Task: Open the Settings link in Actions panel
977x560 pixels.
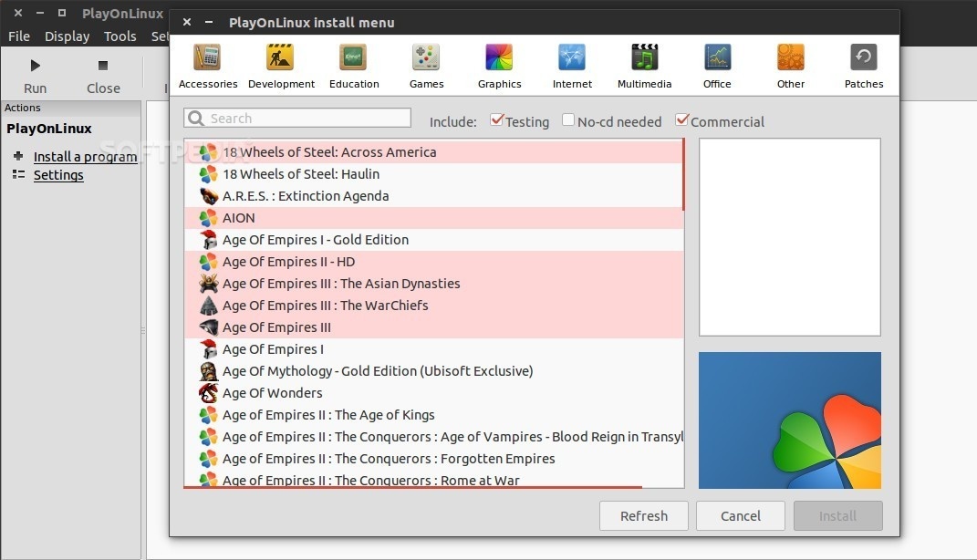Action: (58, 175)
